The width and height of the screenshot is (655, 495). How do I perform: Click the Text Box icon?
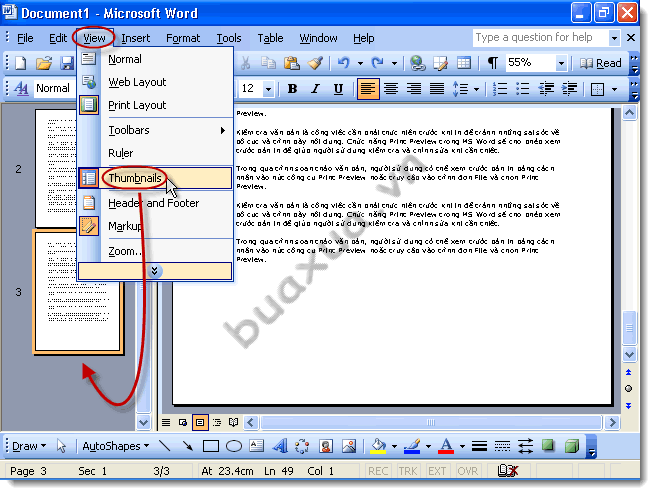pyautogui.click(x=256, y=446)
